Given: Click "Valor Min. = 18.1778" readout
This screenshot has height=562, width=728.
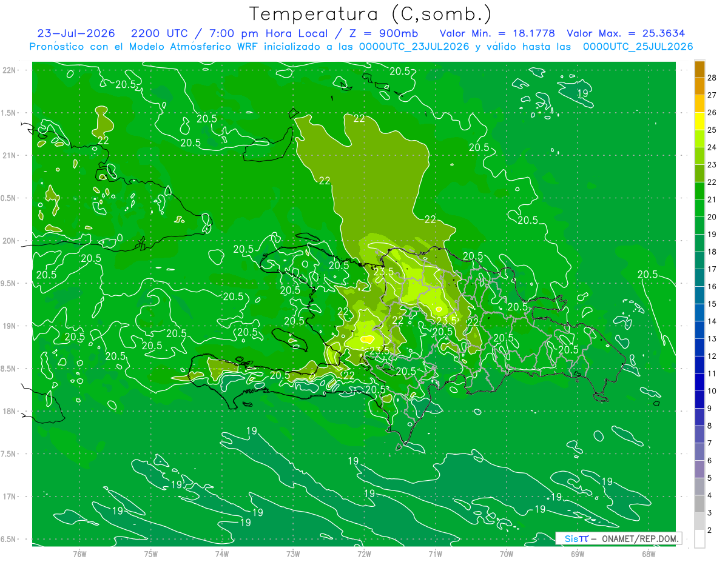Looking at the screenshot, I should (497, 34).
